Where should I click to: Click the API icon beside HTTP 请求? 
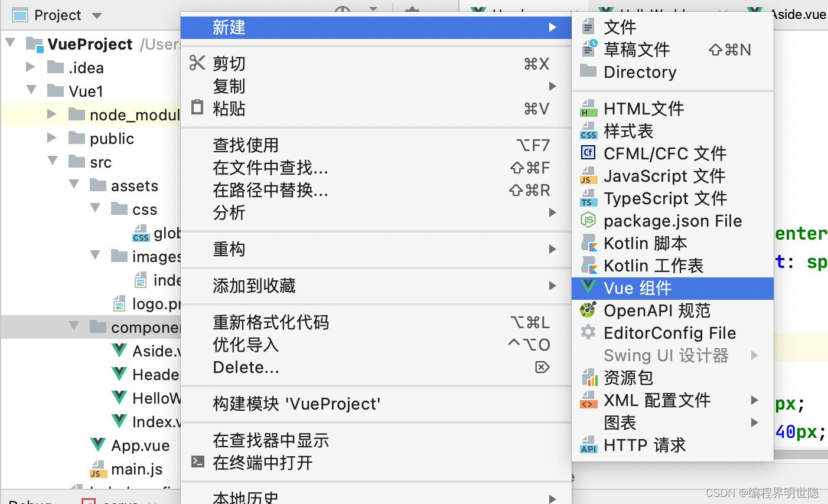click(588, 444)
